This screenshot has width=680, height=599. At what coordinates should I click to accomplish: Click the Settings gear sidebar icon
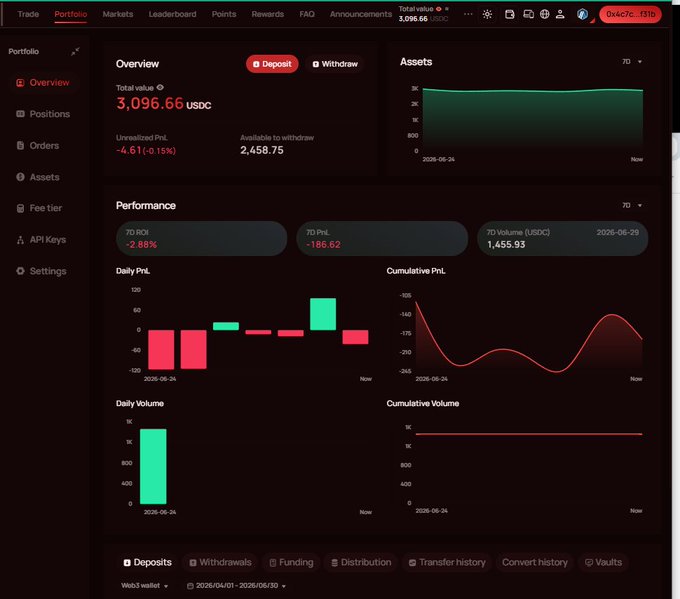click(x=20, y=271)
